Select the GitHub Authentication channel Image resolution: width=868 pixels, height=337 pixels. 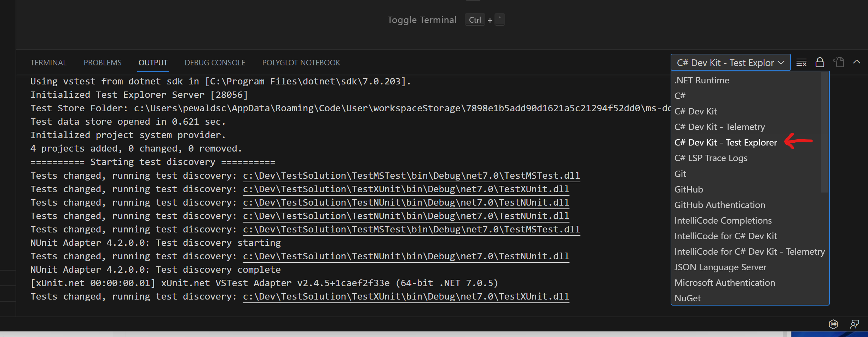[x=720, y=205]
